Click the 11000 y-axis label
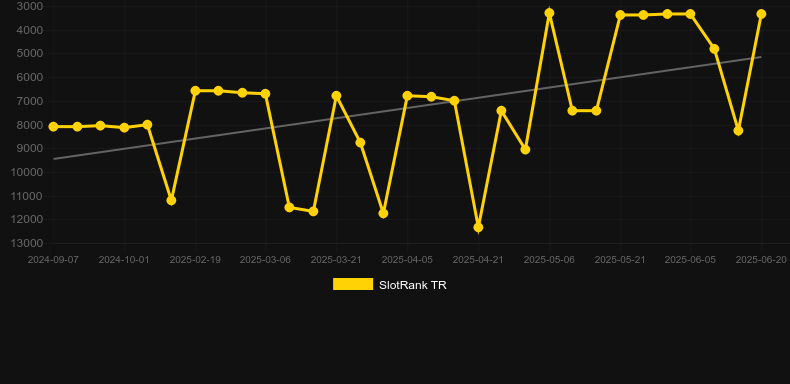This screenshot has width=790, height=384. [27, 196]
